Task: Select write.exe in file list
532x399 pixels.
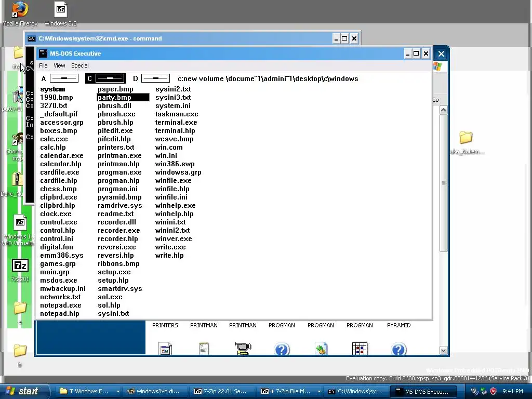Action: pos(170,247)
